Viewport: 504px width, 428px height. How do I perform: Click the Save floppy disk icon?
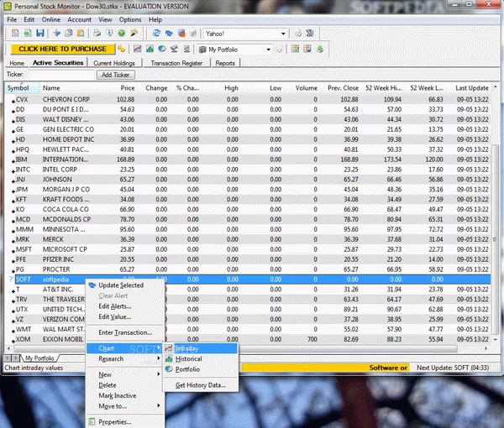(40, 33)
